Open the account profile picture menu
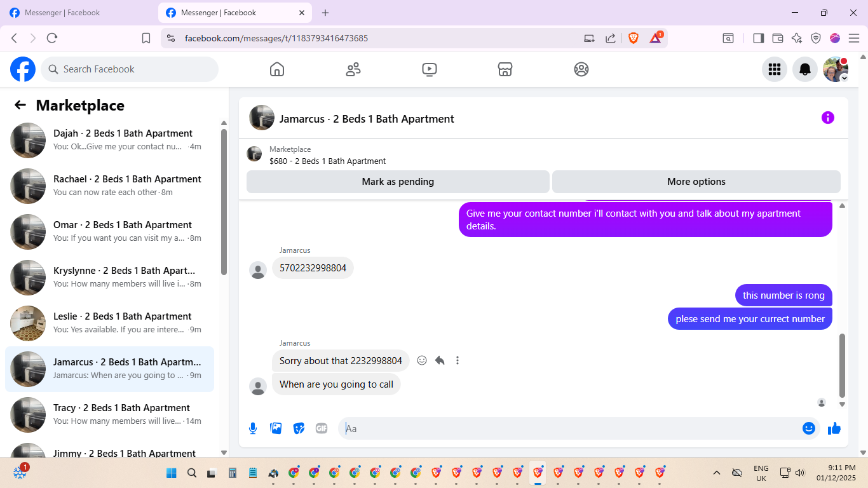Viewport: 868px width, 488px height. pyautogui.click(x=836, y=69)
